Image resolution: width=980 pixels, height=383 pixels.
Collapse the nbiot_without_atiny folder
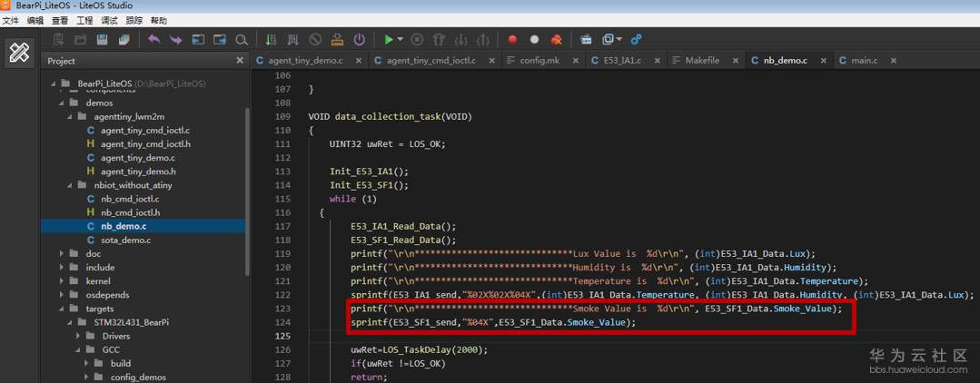tap(70, 185)
